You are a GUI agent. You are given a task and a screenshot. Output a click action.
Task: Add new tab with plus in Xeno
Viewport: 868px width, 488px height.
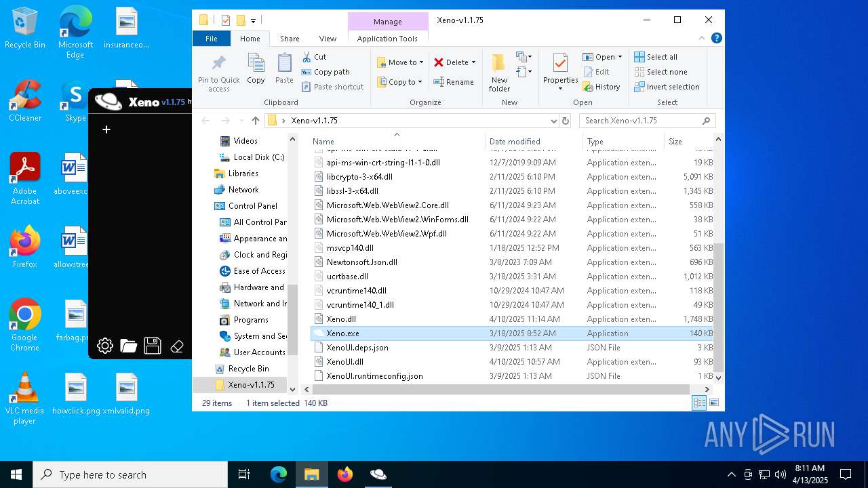pos(106,129)
